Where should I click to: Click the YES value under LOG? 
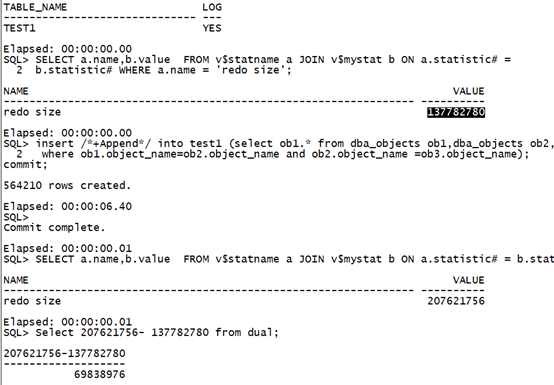[x=212, y=28]
